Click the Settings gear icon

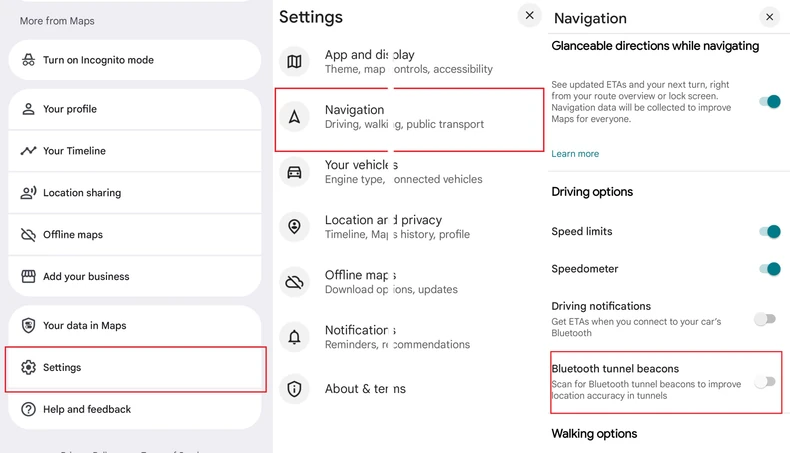point(28,368)
